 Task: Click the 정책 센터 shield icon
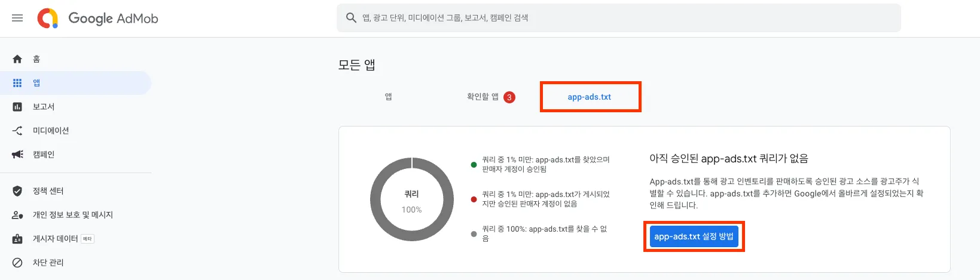pos(17,191)
